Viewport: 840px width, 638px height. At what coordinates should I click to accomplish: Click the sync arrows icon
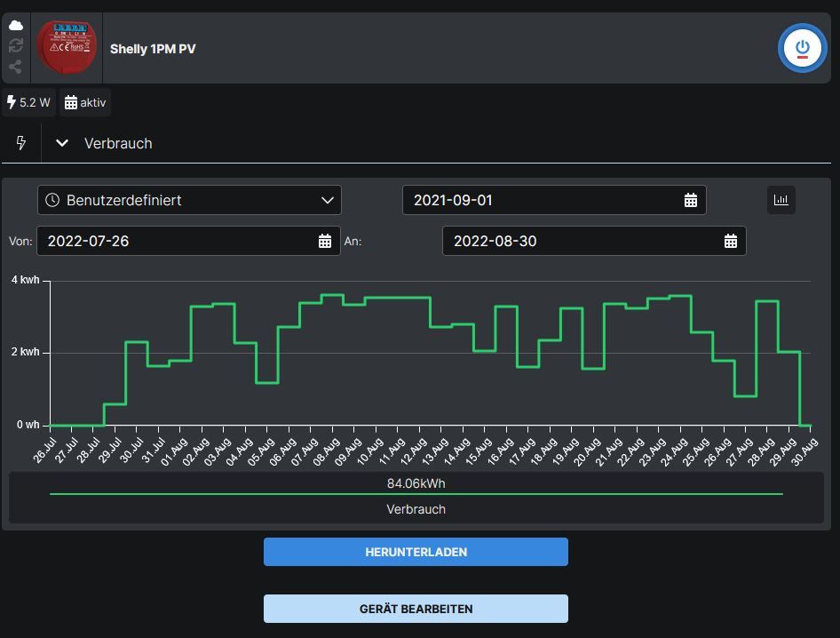pos(16,45)
